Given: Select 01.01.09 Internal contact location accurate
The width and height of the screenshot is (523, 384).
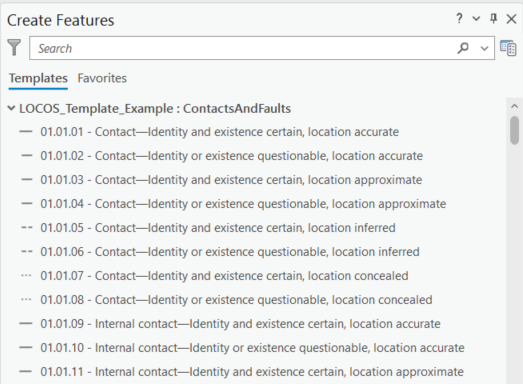Looking at the screenshot, I should point(240,324).
